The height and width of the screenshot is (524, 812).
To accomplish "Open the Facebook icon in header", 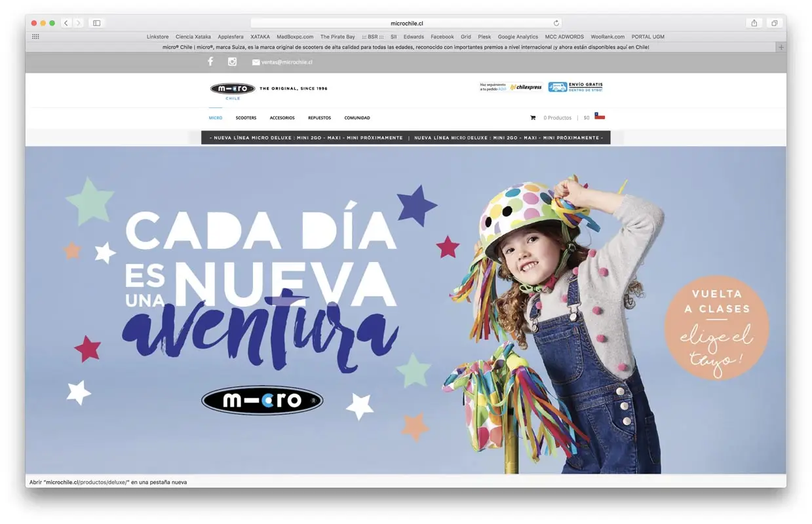I will click(x=210, y=62).
